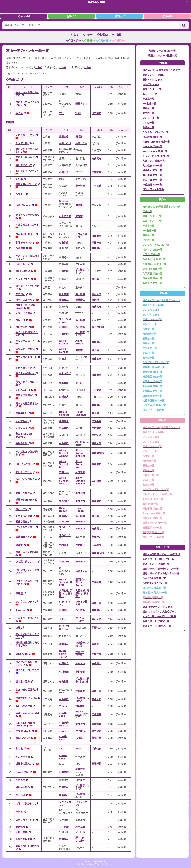The image size is (191, 868).
Task: Click song title link インフルエンサー
Action: coord(25,527)
